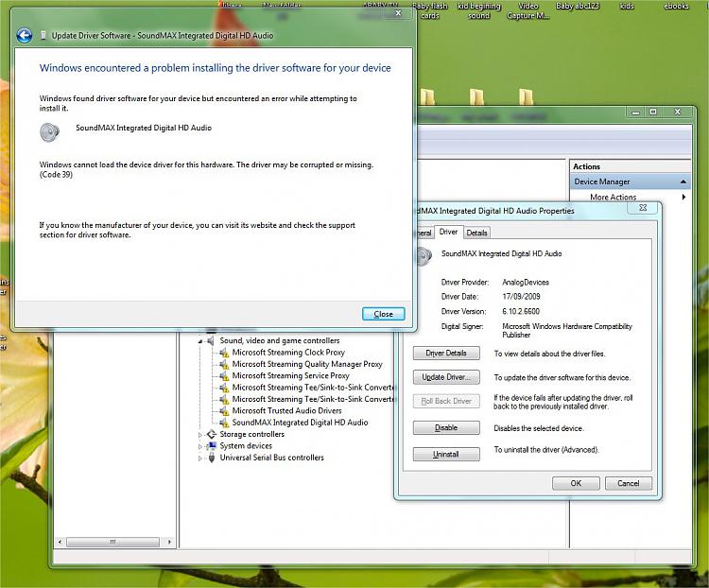Open the kids desktop folder
The width and height of the screenshot is (709, 588).
coord(627,6)
